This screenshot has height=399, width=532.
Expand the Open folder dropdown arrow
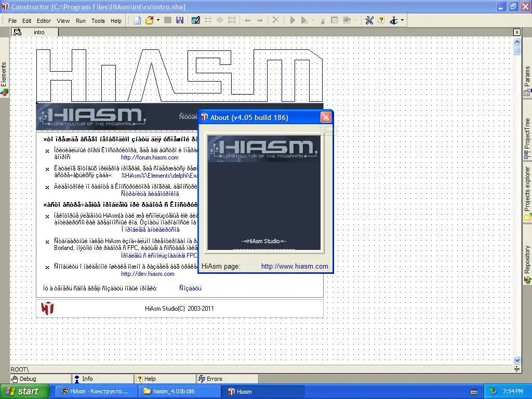point(158,20)
